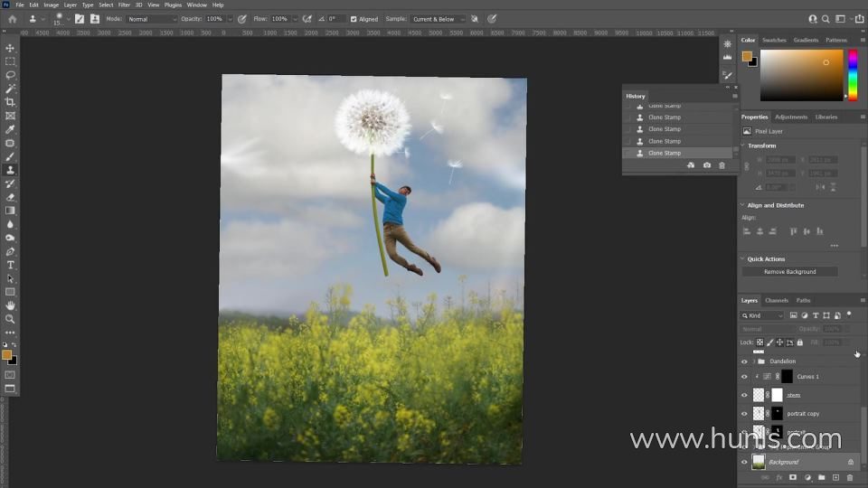The height and width of the screenshot is (488, 868).
Task: Open the blending Mode dropdown
Action: (151, 19)
